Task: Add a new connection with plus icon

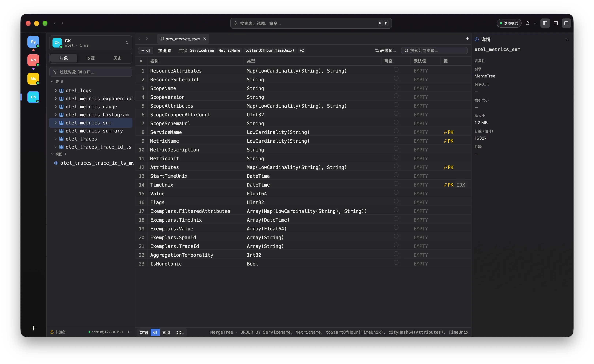Action: pyautogui.click(x=33, y=328)
